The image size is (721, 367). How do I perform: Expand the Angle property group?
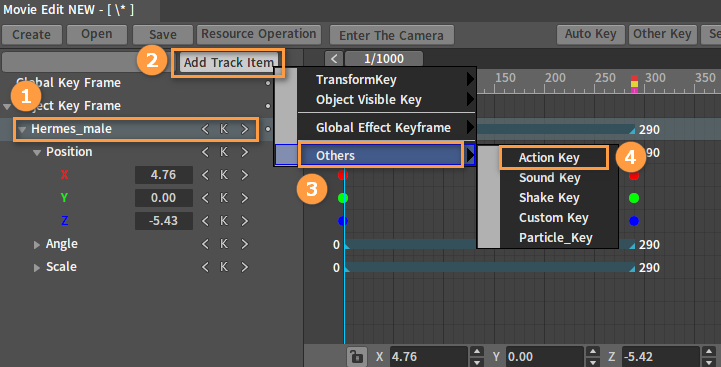point(37,245)
